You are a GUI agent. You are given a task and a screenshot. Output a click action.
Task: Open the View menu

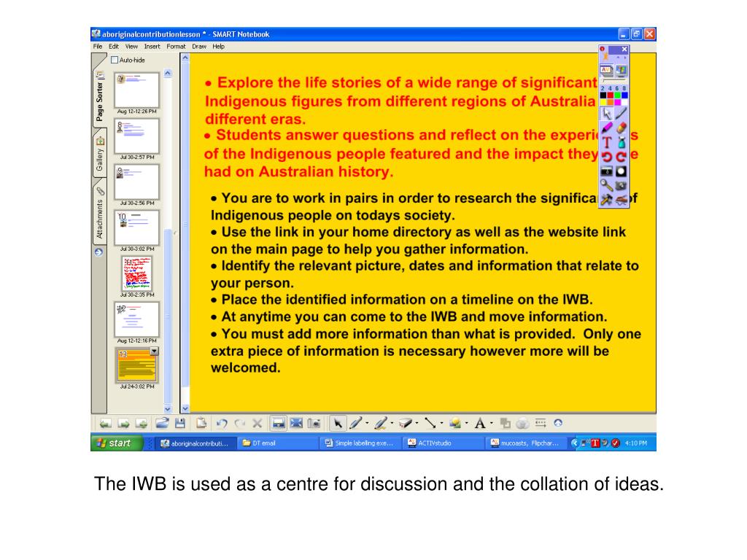pos(131,47)
